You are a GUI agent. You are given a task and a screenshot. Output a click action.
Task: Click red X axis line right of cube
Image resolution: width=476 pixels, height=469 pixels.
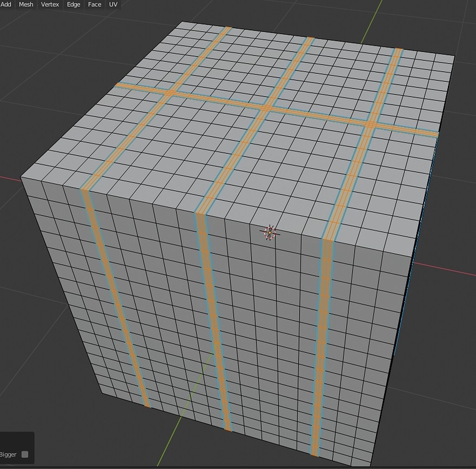(445, 270)
